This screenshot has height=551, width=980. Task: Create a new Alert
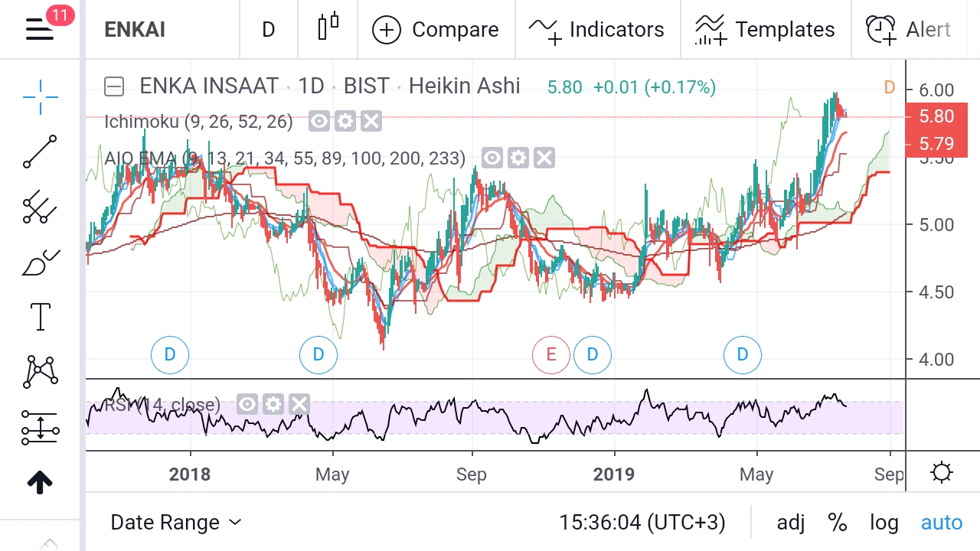[908, 30]
